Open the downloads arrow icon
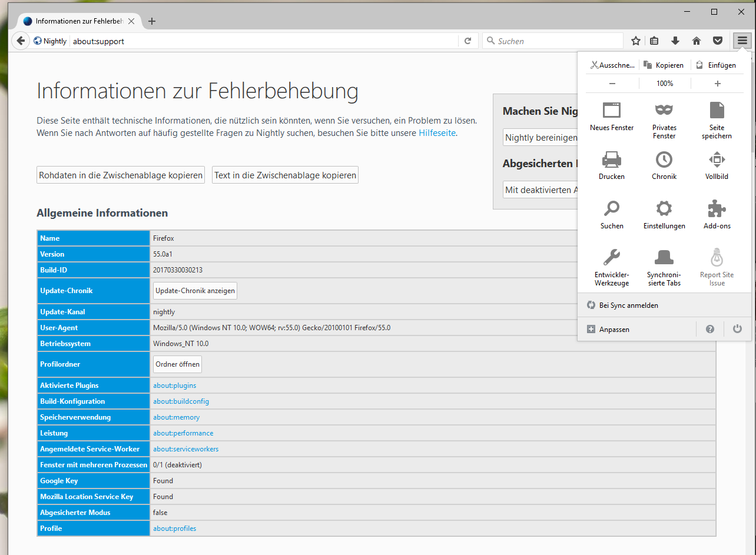756x555 pixels. point(675,41)
